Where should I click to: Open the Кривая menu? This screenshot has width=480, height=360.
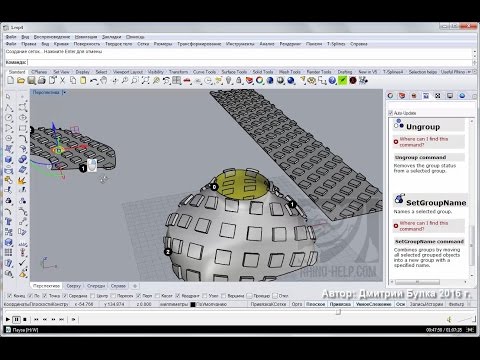(x=61, y=44)
